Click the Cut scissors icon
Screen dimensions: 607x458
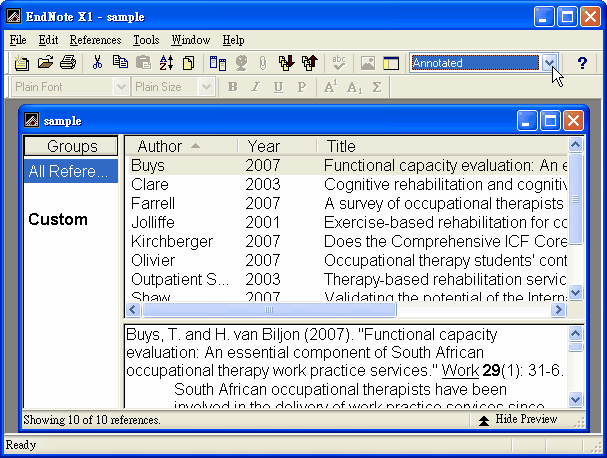97,62
